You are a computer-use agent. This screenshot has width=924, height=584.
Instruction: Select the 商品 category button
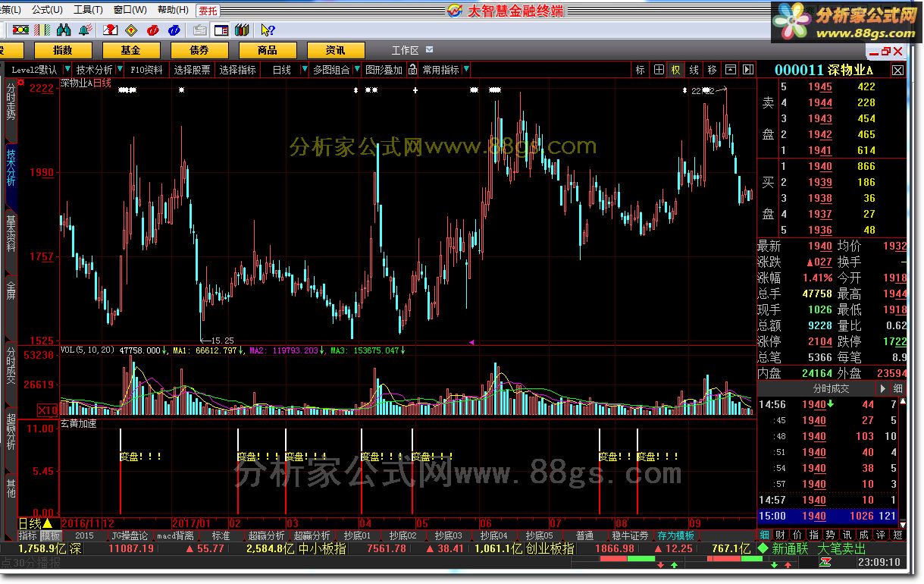click(x=268, y=50)
